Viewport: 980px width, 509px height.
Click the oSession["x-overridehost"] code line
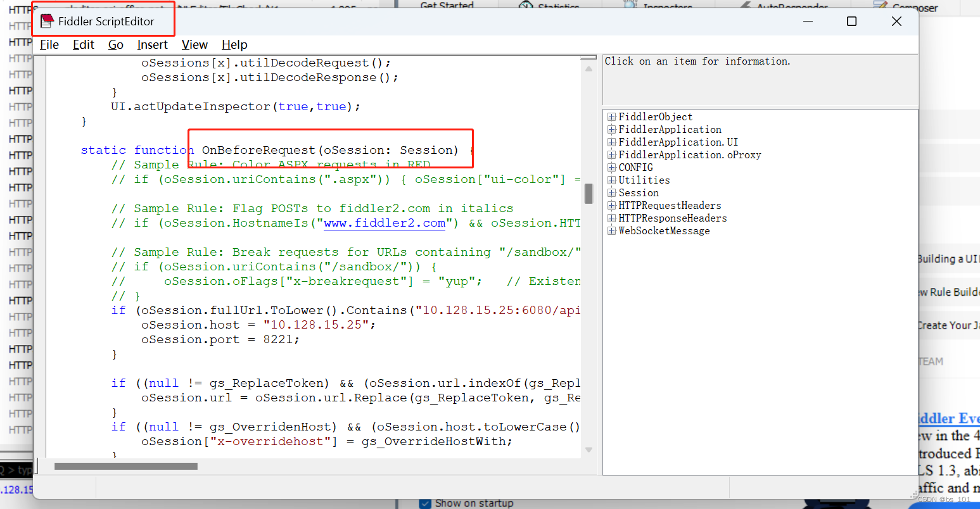(x=327, y=442)
